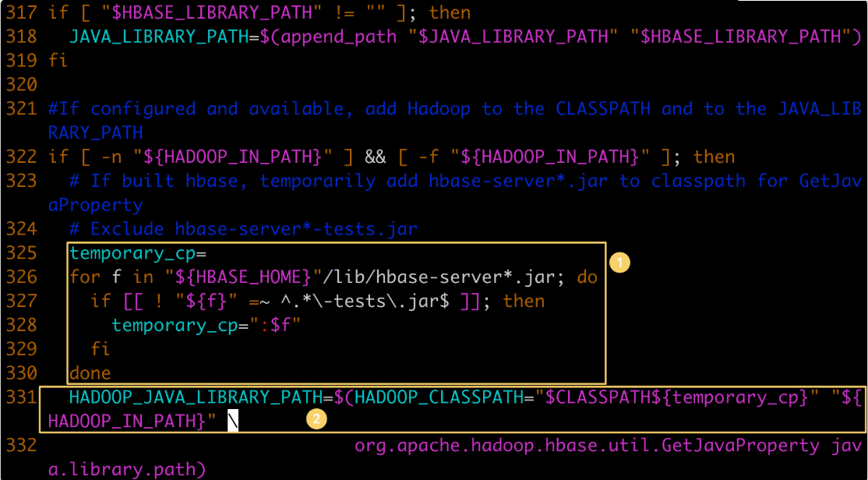Click wrapped text 'RARY_PATH' under line 321
This screenshot has height=480, width=868.
point(95,133)
